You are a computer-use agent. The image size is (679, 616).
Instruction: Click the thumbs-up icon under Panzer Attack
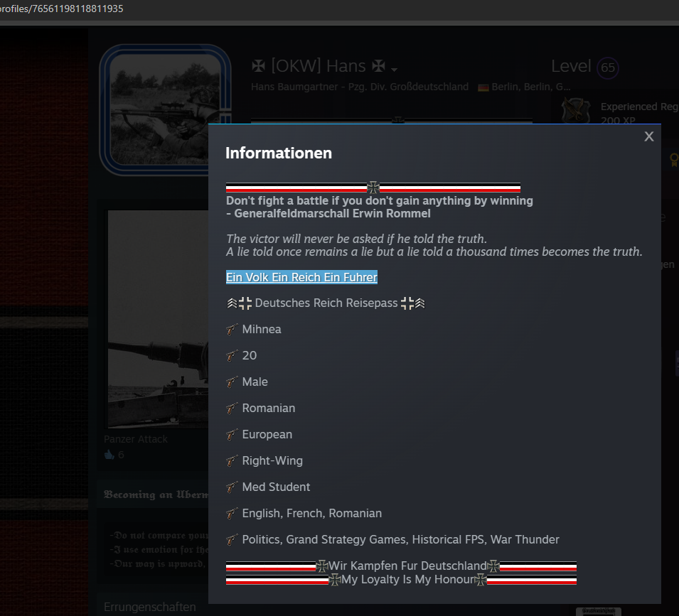coord(109,455)
